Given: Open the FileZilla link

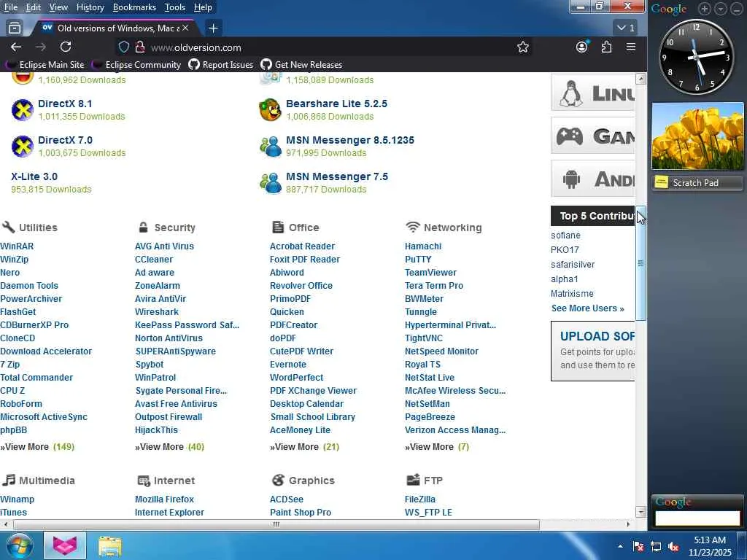Looking at the screenshot, I should [420, 499].
